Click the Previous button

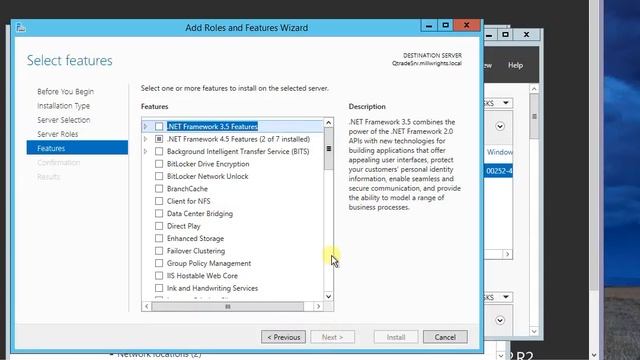click(283, 337)
